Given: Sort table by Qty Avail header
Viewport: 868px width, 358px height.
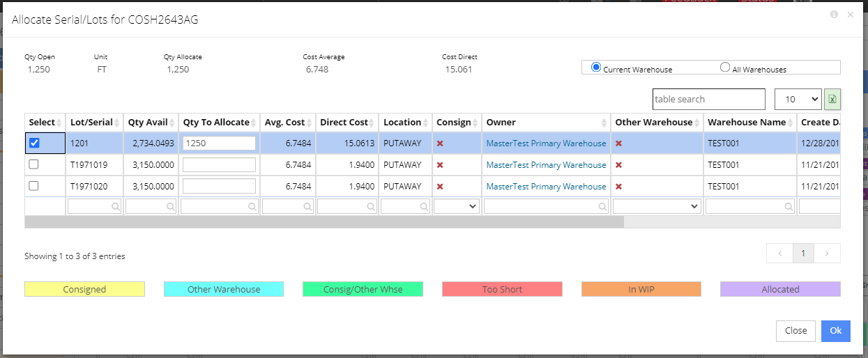Looking at the screenshot, I should pyautogui.click(x=151, y=122).
